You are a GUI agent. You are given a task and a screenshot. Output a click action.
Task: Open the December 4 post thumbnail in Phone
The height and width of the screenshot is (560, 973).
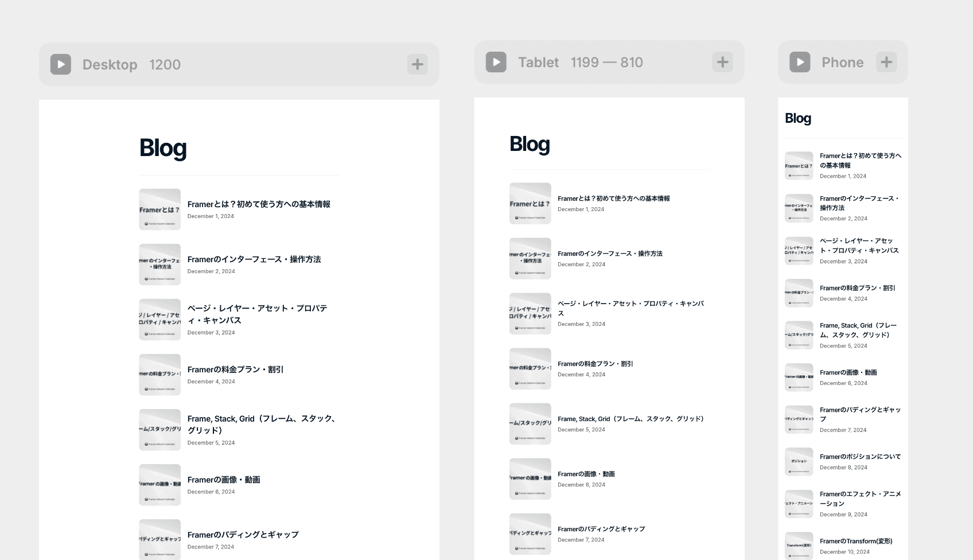click(x=799, y=293)
